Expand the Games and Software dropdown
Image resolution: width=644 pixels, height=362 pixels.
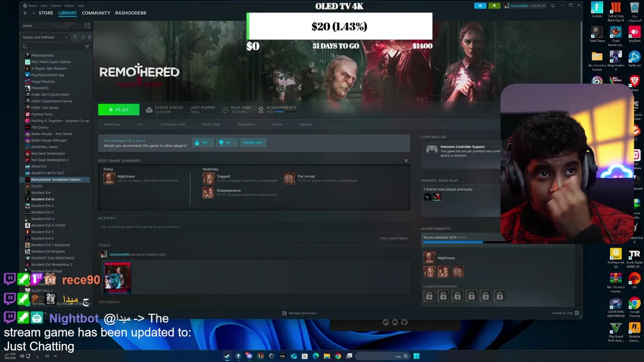(x=45, y=37)
